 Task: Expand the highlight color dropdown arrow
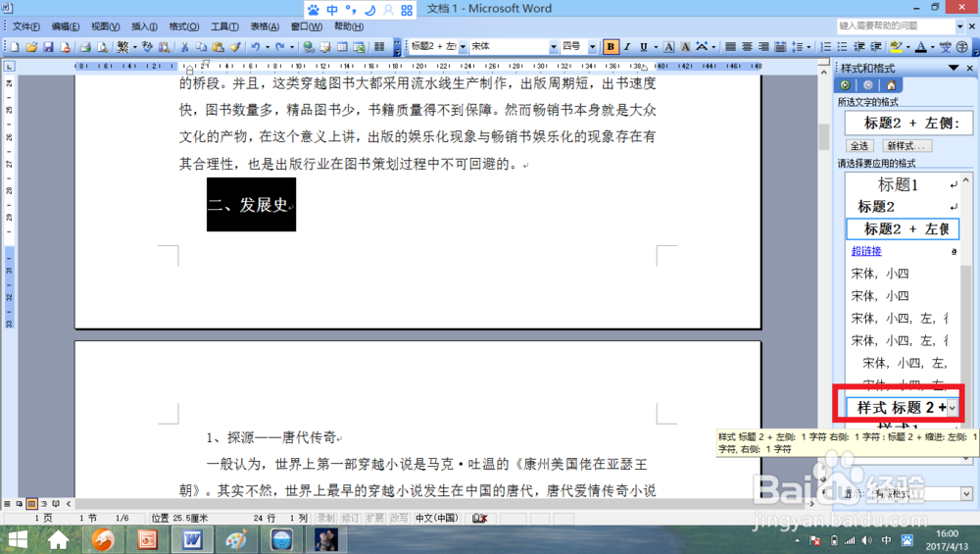coord(908,47)
